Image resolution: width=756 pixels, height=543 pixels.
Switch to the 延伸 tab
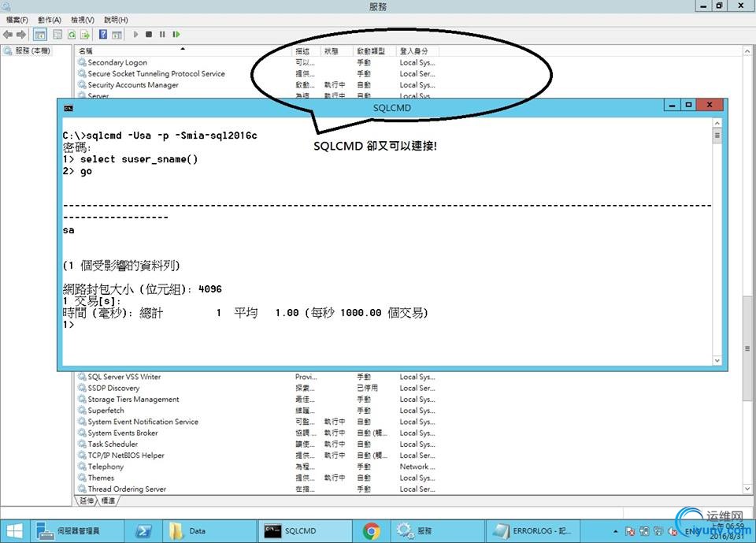click(87, 501)
